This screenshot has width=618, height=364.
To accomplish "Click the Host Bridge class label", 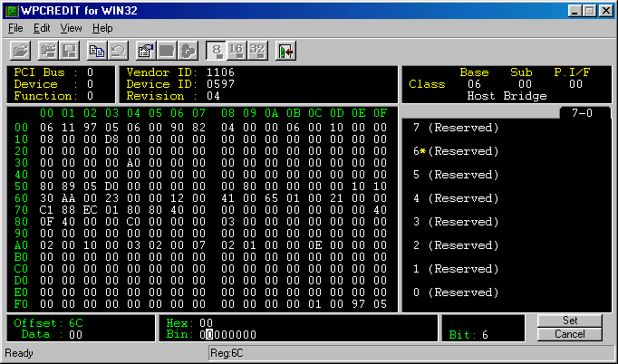I will click(507, 96).
